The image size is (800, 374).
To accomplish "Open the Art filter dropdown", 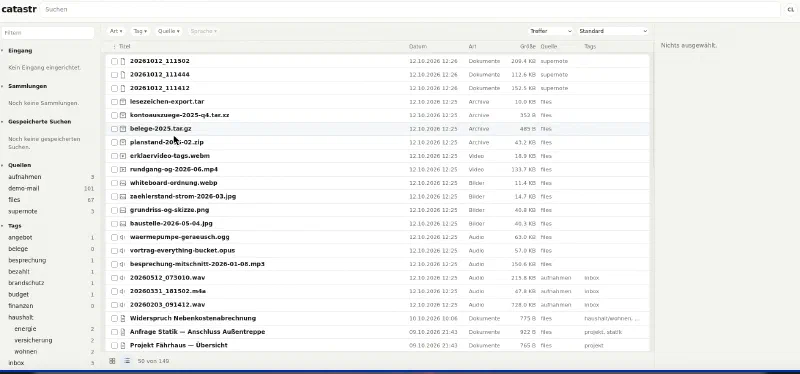I will tap(116, 31).
